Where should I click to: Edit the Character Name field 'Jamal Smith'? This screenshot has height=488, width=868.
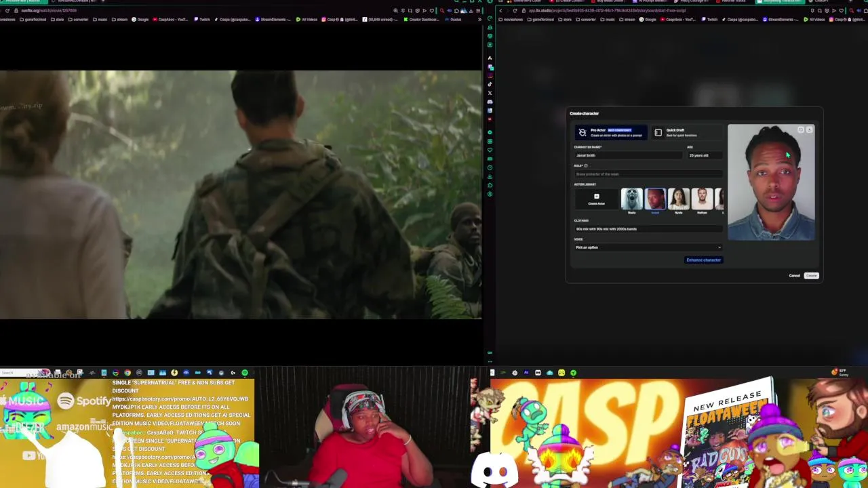click(x=628, y=155)
